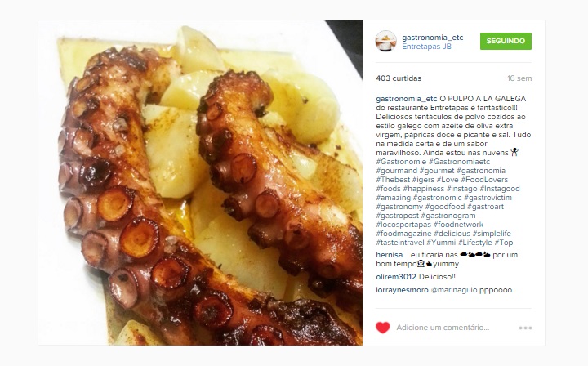Viewport: 588px width, 366px height.
Task: Open the three-dot more options menu
Action: pos(525,328)
